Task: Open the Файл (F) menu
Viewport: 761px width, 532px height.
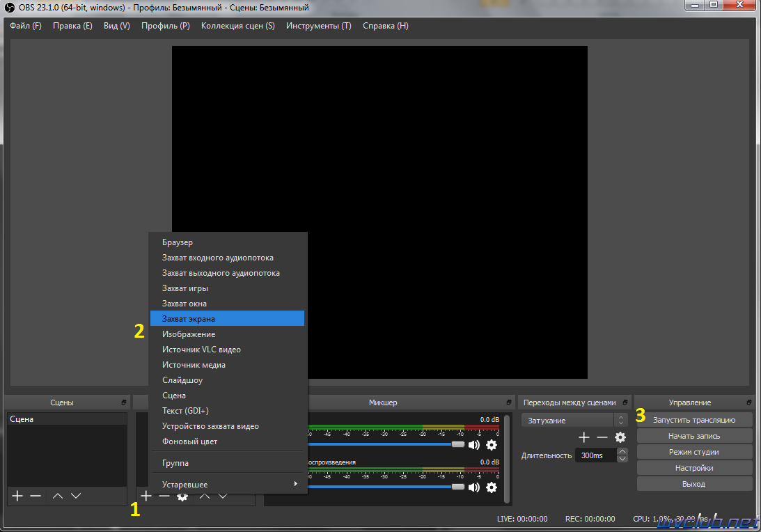Action: coord(26,26)
